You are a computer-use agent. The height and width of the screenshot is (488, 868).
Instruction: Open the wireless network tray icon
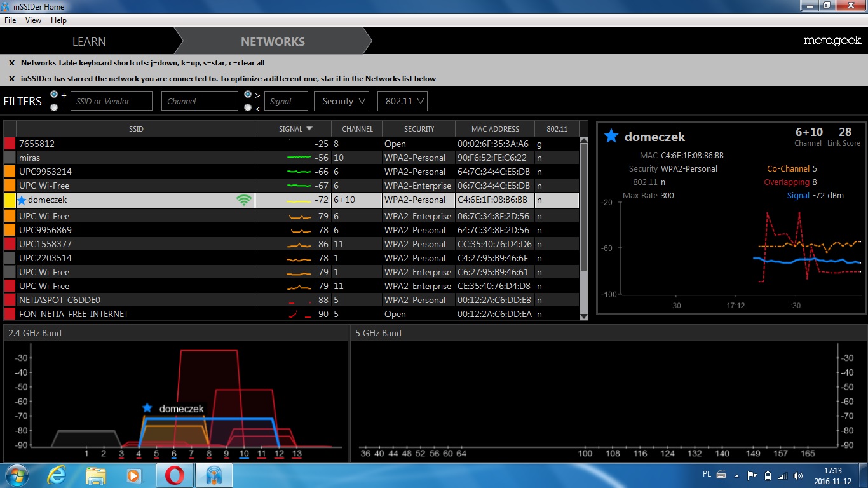[x=783, y=475]
